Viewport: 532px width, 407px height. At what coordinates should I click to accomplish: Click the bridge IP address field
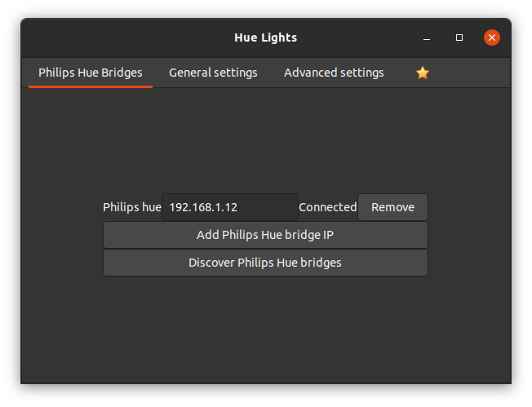point(230,207)
